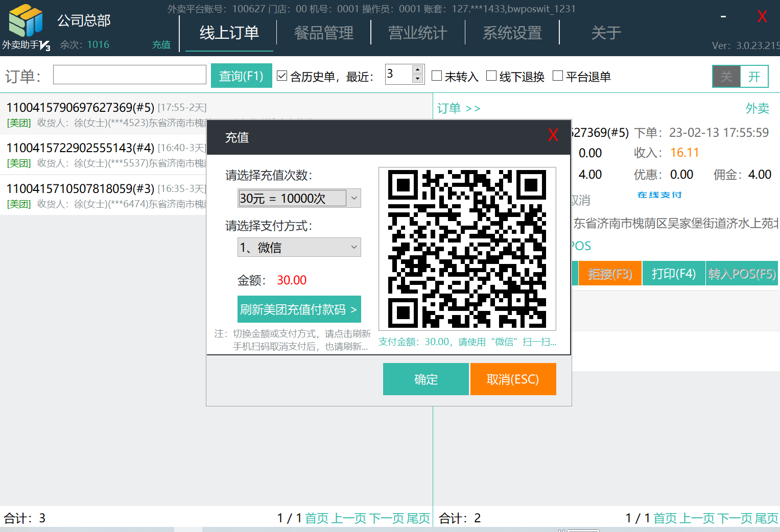780x532 pixels.
Task: Go to 尾页 in left pagination
Action: [x=418, y=518]
